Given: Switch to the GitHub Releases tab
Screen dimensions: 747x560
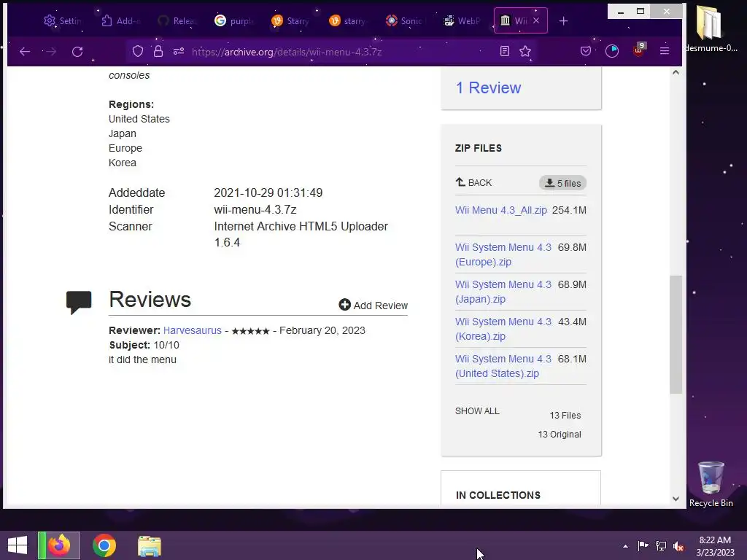Looking at the screenshot, I should point(177,21).
